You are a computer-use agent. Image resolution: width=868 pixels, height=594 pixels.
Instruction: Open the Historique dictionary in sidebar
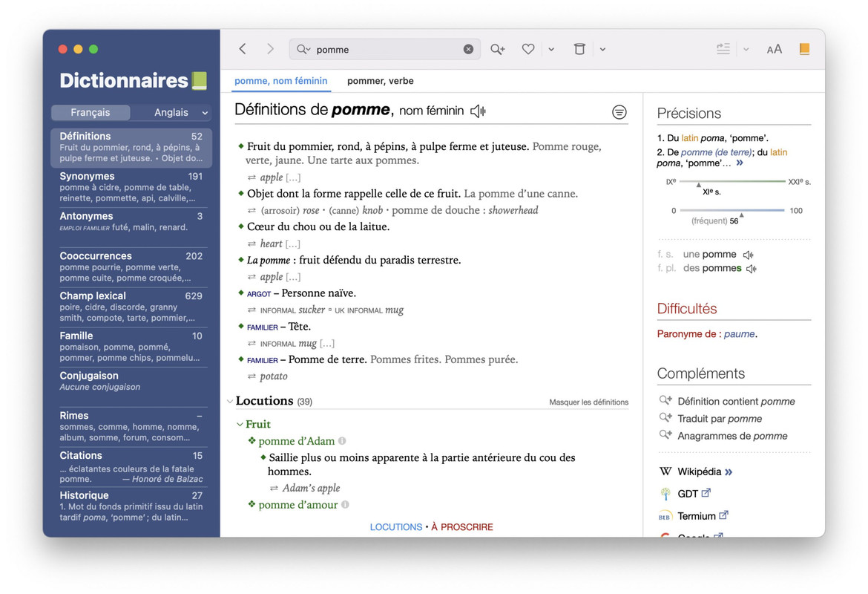131,506
